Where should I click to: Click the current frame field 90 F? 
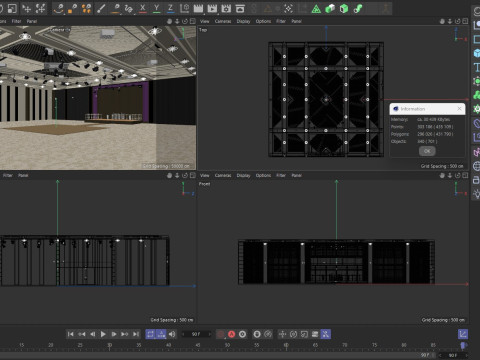coord(196,334)
